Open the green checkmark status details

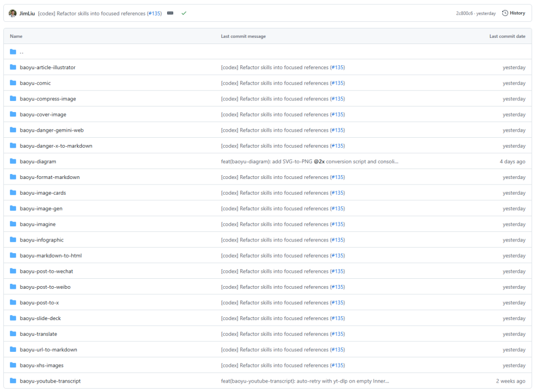coord(184,13)
